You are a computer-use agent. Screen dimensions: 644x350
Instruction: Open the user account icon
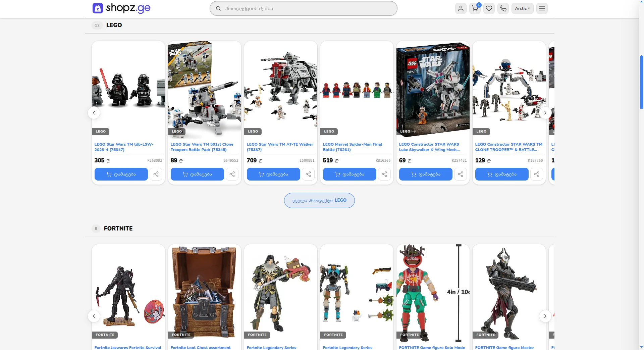[461, 8]
